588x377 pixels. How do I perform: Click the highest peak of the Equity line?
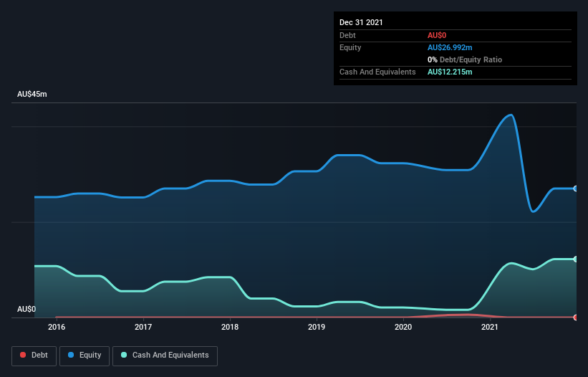click(510, 115)
